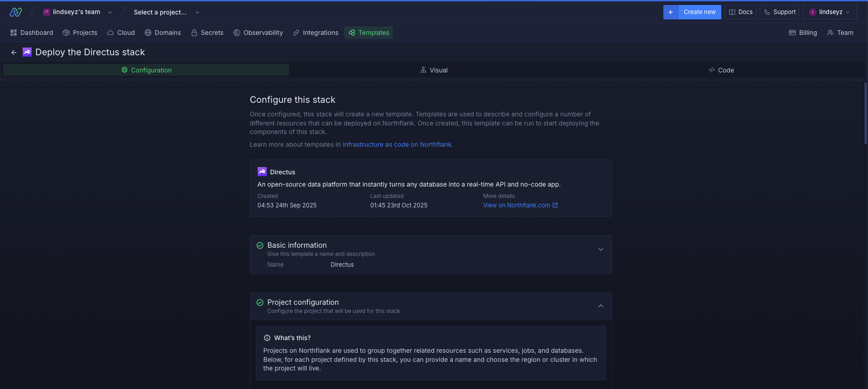Screen dimensions: 868x389
Task: Open the lindseyz account menu
Action: click(830, 12)
